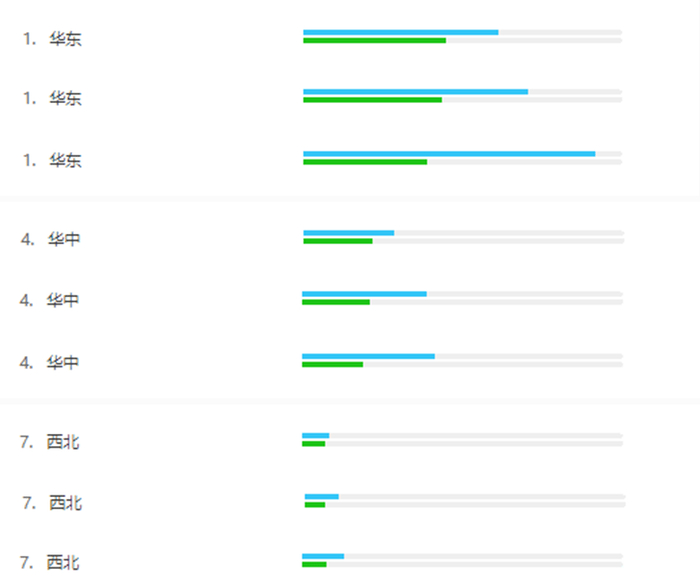Click the longest blue bar in the chart

click(449, 153)
